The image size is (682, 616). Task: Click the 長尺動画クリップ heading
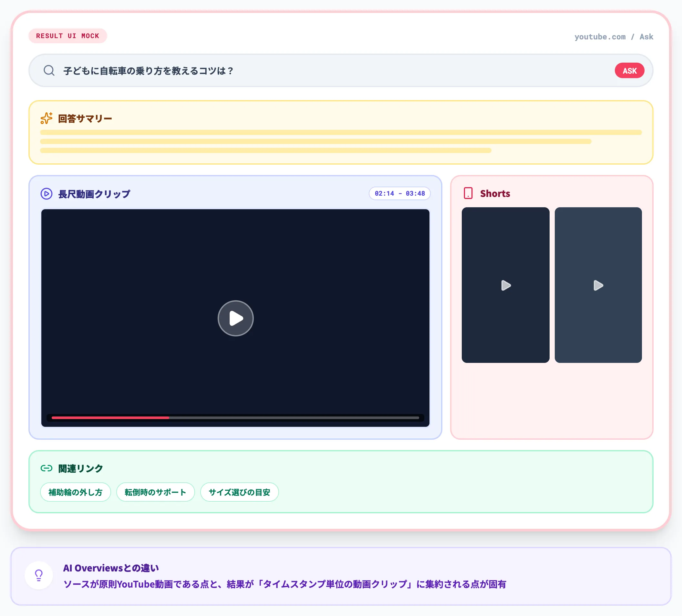[x=94, y=194]
